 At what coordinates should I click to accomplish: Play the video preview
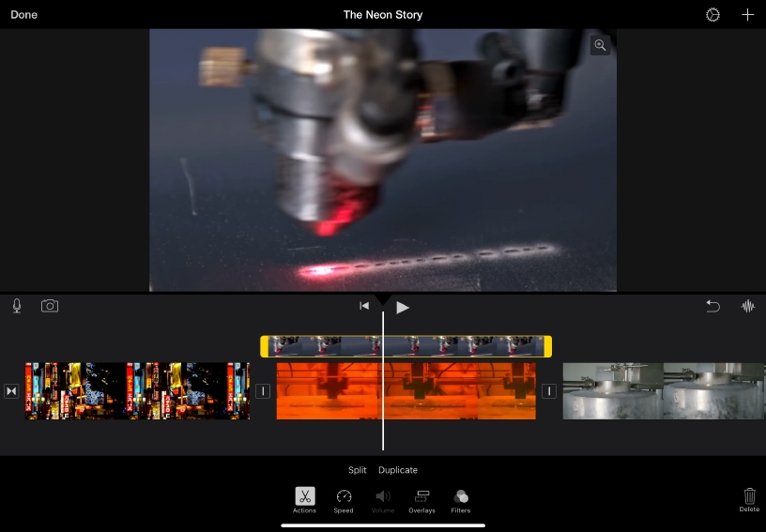tap(403, 307)
